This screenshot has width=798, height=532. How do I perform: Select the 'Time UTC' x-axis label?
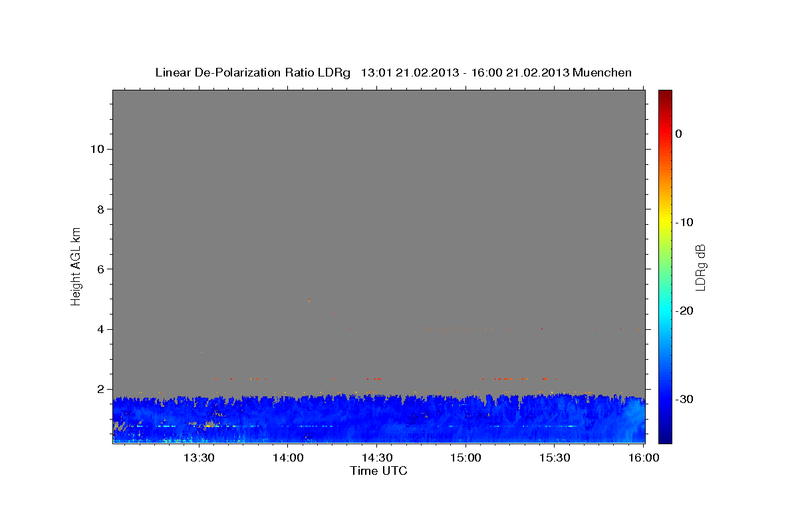379,471
